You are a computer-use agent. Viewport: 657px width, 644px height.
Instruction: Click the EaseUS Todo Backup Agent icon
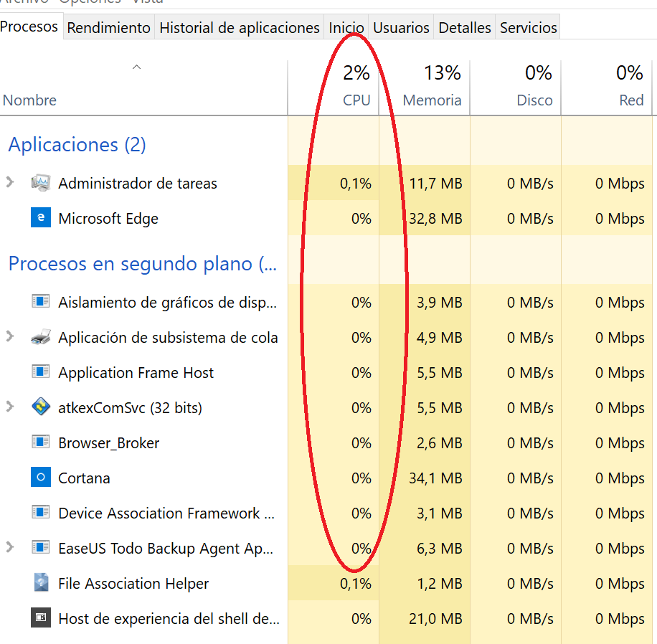pos(41,548)
